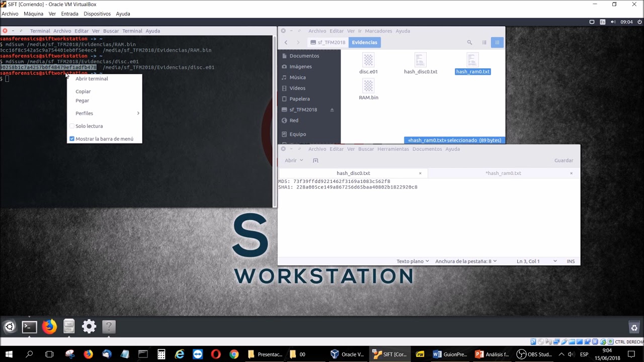Image resolution: width=644 pixels, height=362 pixels.
Task: Go back in the file manager
Action: [x=286, y=43]
